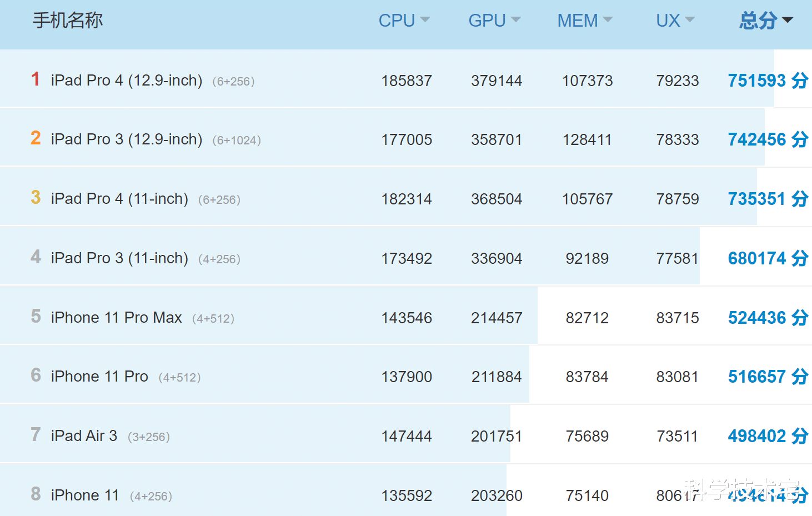Click CPU score 137900
The height and width of the screenshot is (516, 812).
pyautogui.click(x=407, y=377)
